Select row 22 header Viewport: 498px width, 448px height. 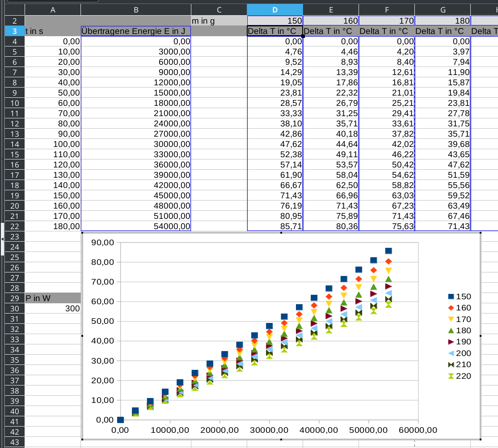coord(15,226)
